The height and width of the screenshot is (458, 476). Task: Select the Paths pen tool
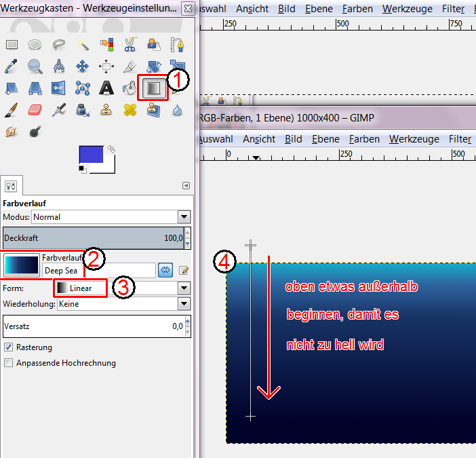(177, 45)
